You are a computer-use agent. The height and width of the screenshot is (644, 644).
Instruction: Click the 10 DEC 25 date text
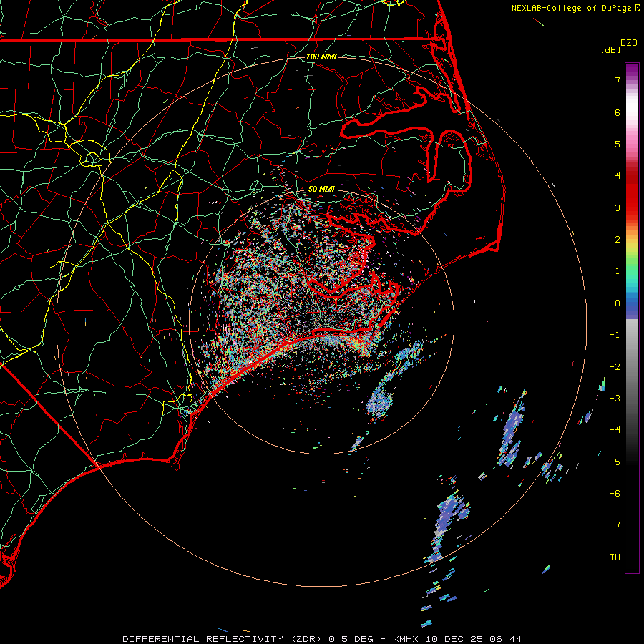(454, 639)
